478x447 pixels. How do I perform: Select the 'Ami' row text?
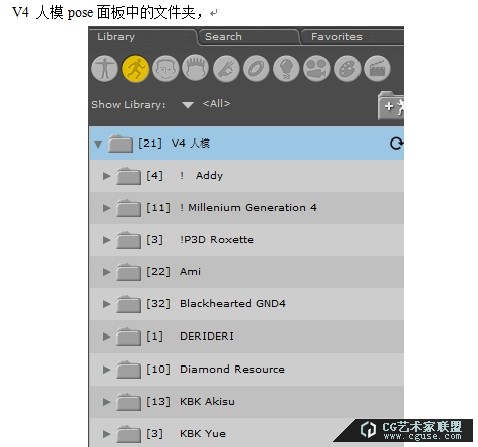click(x=190, y=272)
